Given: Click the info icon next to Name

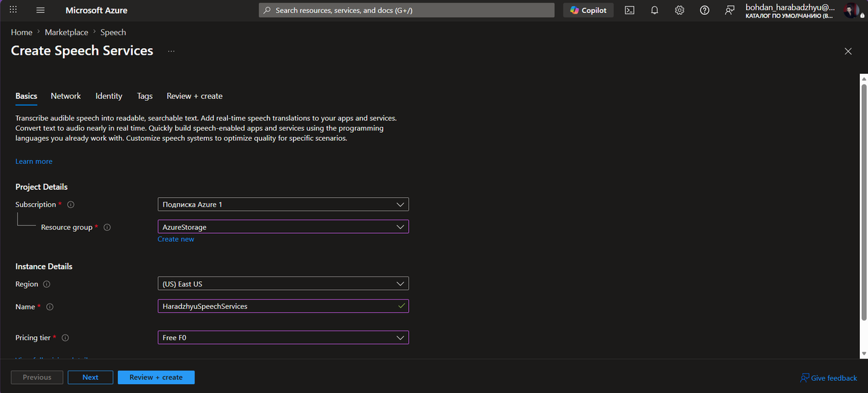Looking at the screenshot, I should coord(50,307).
